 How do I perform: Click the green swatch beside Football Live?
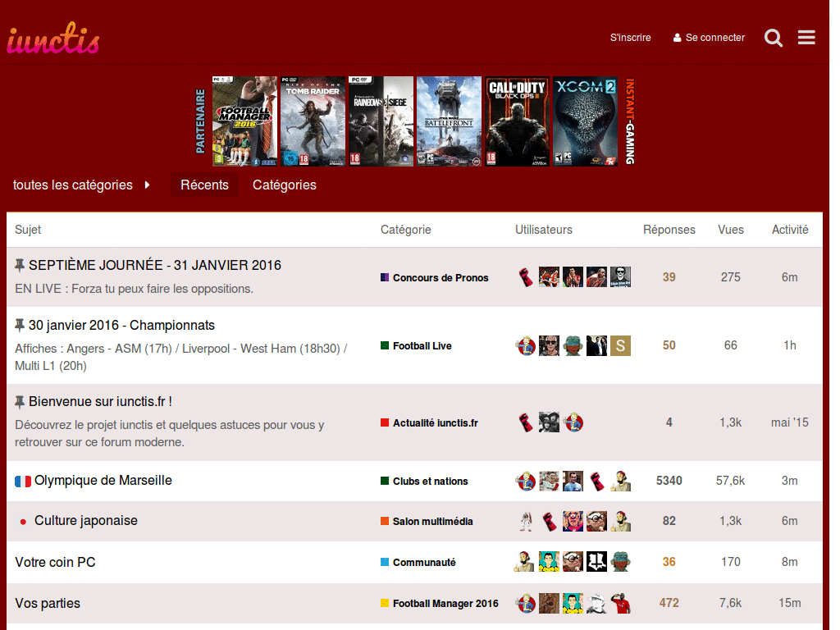(385, 345)
